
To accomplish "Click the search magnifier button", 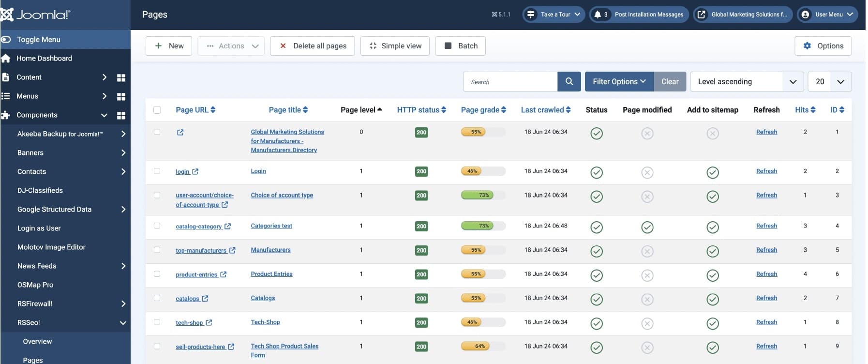I will tap(569, 82).
